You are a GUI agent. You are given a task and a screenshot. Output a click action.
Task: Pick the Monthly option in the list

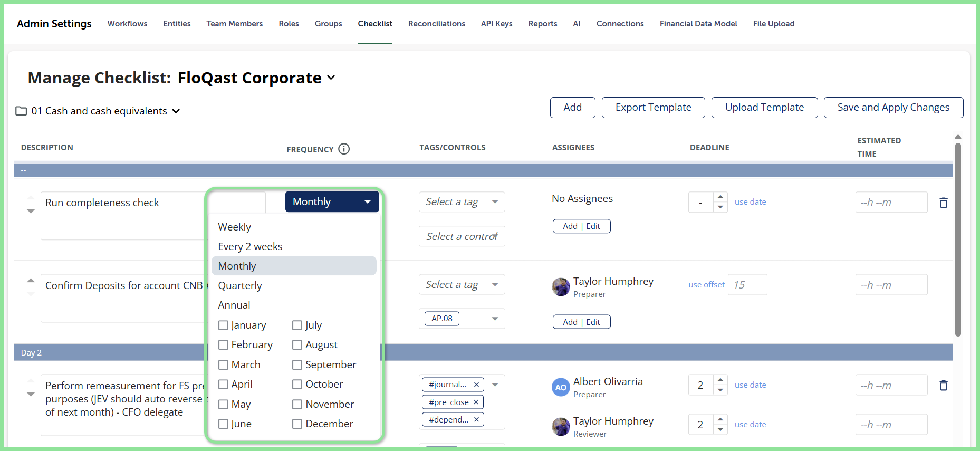(294, 266)
